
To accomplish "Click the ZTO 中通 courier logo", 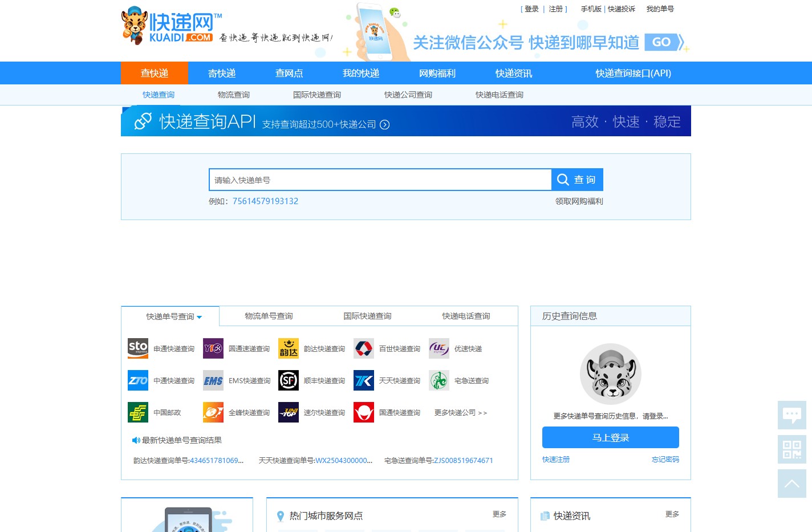I will [x=138, y=380].
